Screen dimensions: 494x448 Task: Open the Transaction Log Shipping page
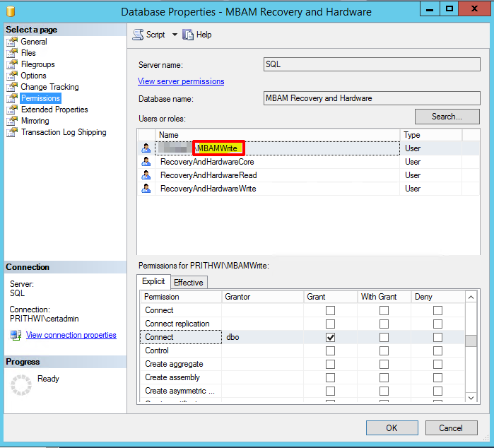(63, 132)
